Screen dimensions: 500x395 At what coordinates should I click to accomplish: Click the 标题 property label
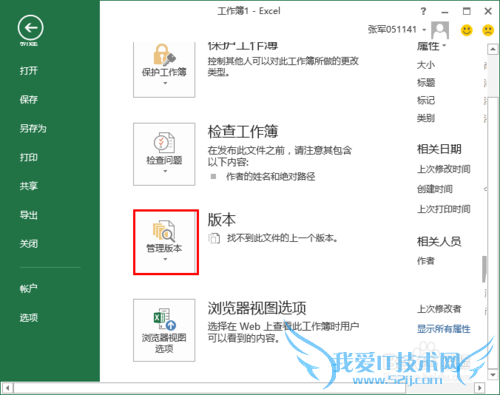point(426,82)
